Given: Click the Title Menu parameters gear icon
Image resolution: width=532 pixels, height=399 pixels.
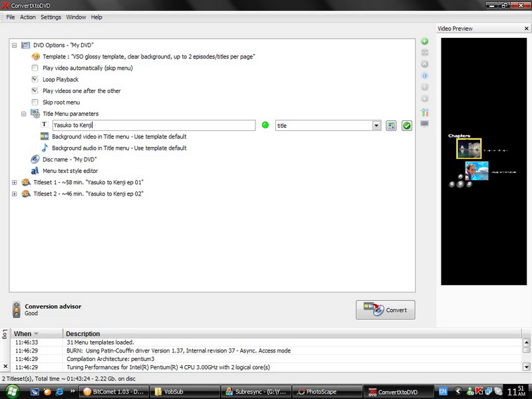Looking at the screenshot, I should tap(35, 114).
